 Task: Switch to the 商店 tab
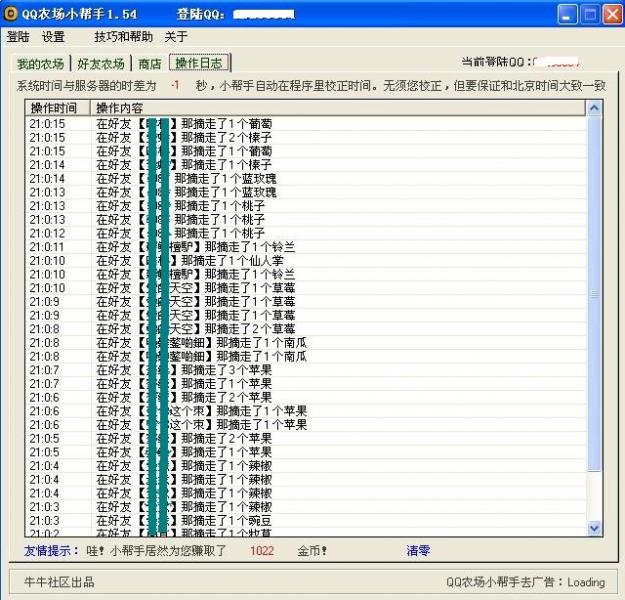tap(149, 63)
